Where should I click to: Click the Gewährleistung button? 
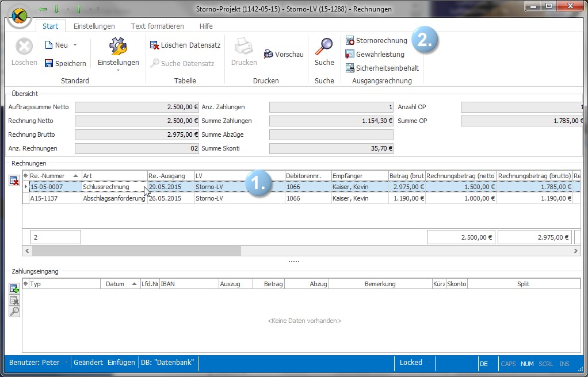pos(375,55)
